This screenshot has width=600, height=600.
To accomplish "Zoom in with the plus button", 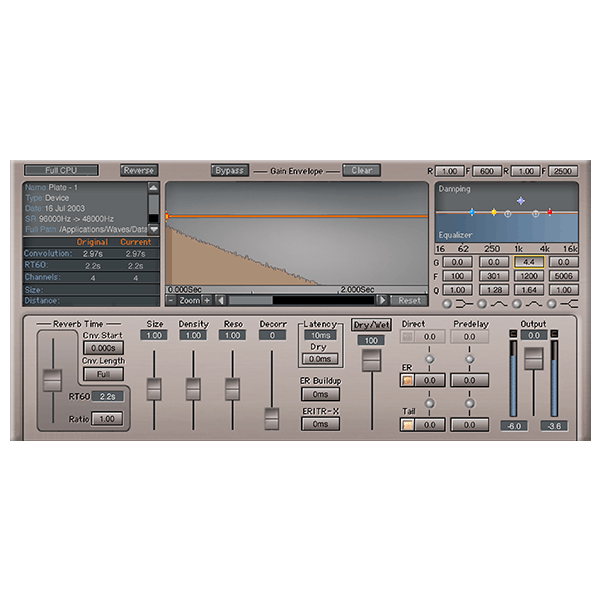I will click(207, 300).
